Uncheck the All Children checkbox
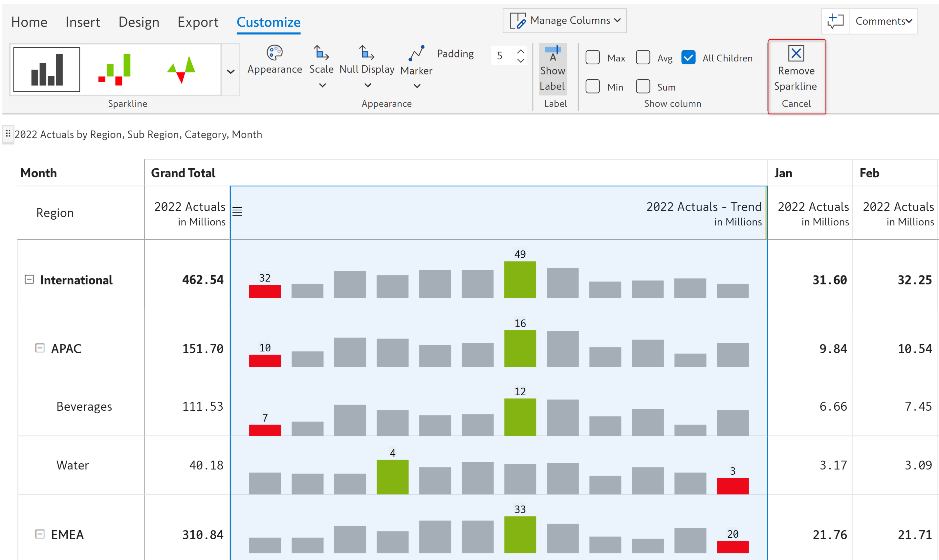The width and height of the screenshot is (939, 560). click(688, 58)
